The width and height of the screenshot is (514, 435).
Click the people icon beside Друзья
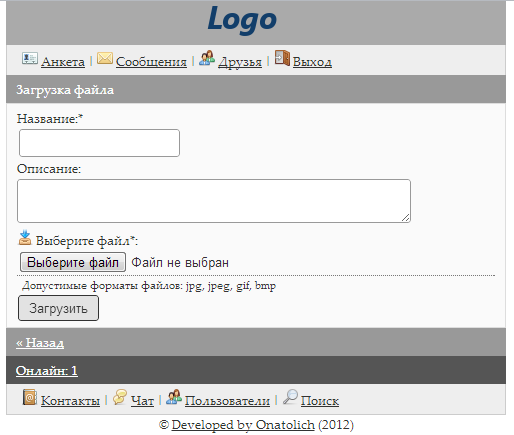tap(207, 58)
